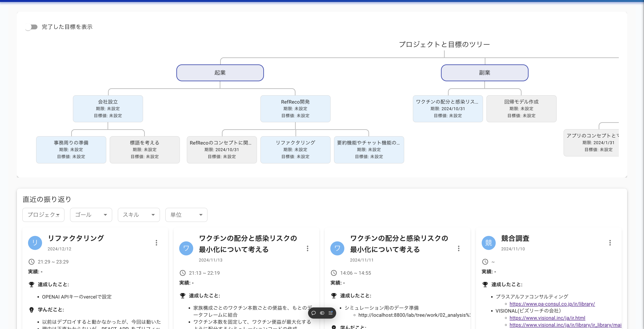This screenshot has height=329, width=644.
Task: Expand the 単位 filter dropdown
Action: point(186,215)
